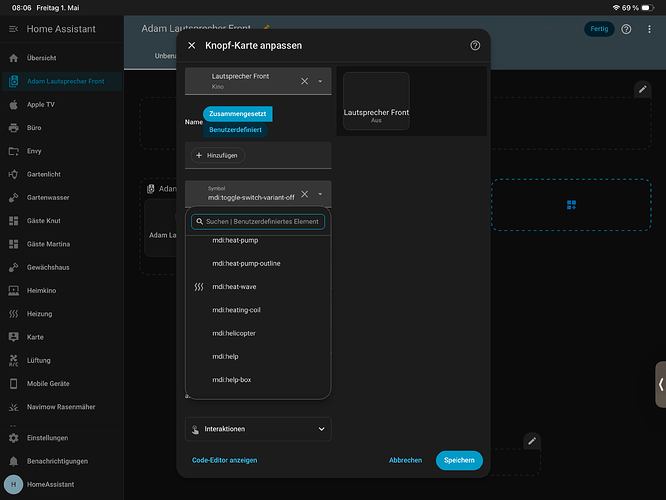Click the Heimkino projector screen icon

(x=14, y=291)
